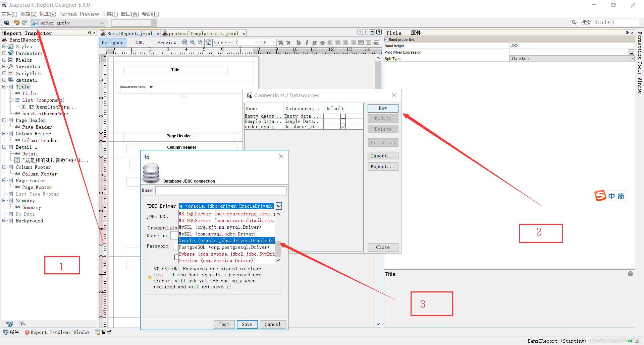Open the 文件(F) menu
The height and width of the screenshot is (345, 644).
[x=9, y=14]
